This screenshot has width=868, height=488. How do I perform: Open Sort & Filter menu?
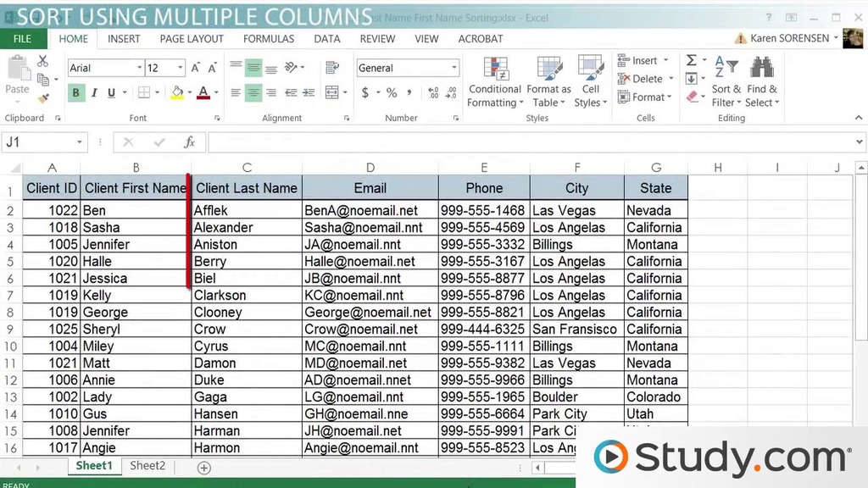click(x=726, y=83)
